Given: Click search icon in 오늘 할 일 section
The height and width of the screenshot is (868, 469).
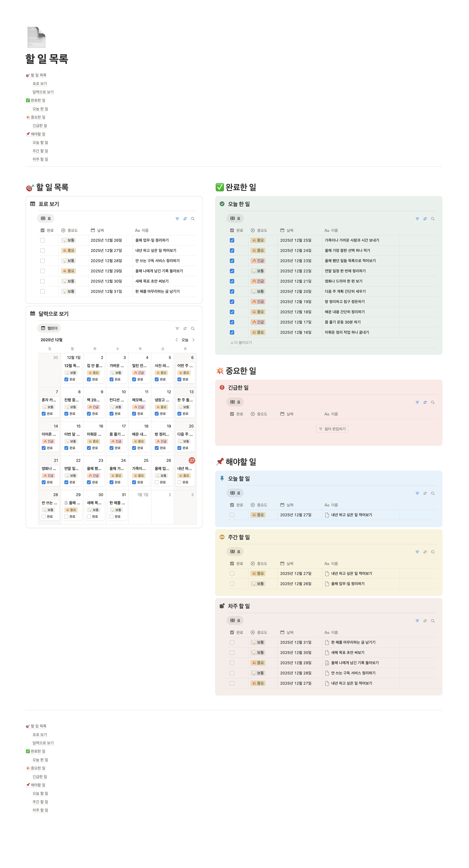Looking at the screenshot, I should 433,493.
